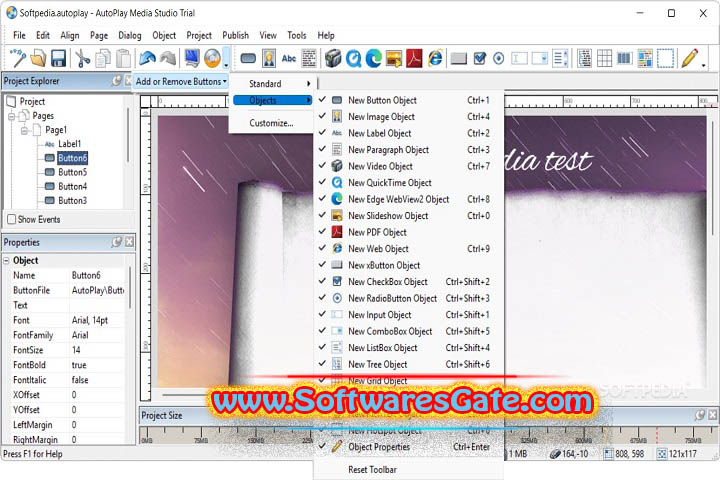Image resolution: width=720 pixels, height=480 pixels.
Task: Open toolbar options arrow after Publish icon
Action: pyautogui.click(x=226, y=59)
